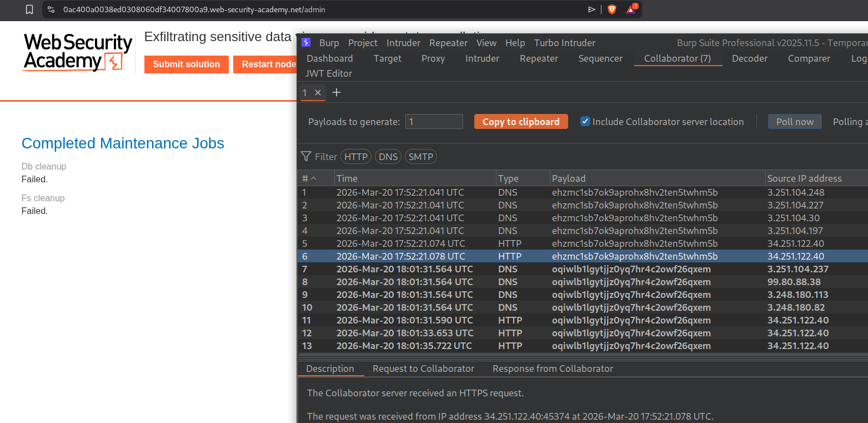
Task: Toggle Include Collaborator server location checkbox
Action: point(585,122)
